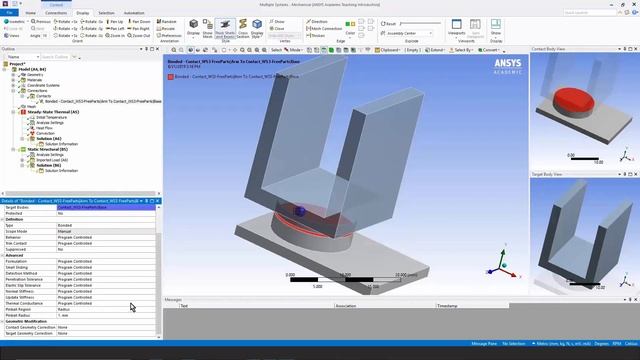Click Pan Right button
The image size is (640, 360).
(x=138, y=29)
